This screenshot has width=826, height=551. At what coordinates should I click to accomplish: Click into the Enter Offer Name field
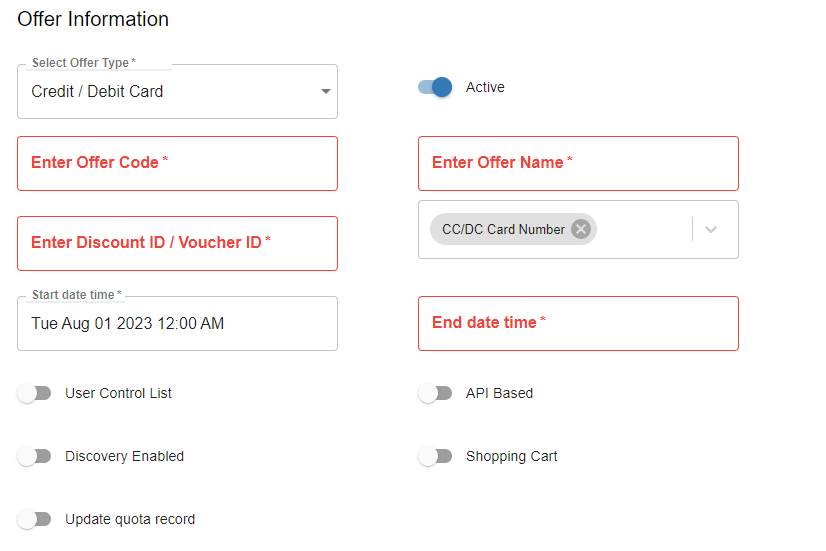(578, 163)
